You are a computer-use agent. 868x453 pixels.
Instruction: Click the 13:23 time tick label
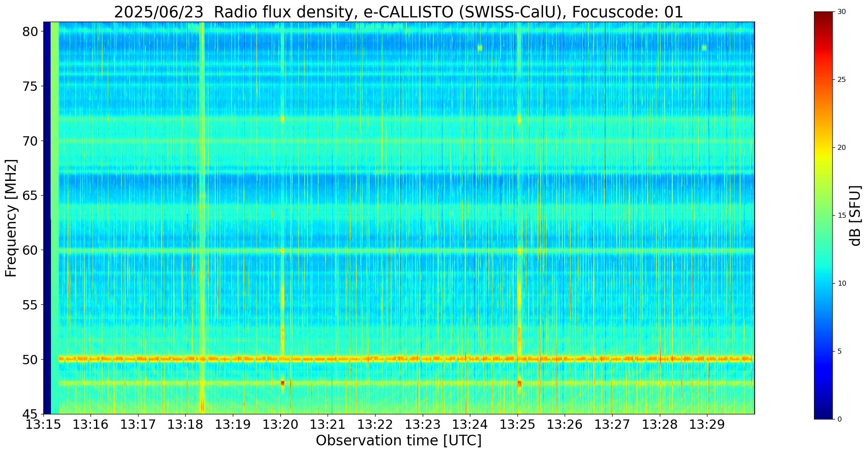point(422,425)
